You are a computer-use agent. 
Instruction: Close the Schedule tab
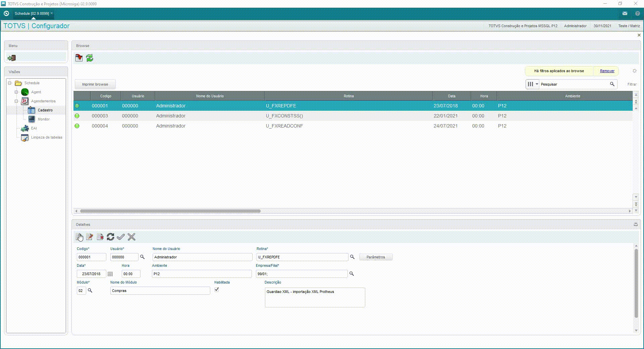tap(52, 13)
